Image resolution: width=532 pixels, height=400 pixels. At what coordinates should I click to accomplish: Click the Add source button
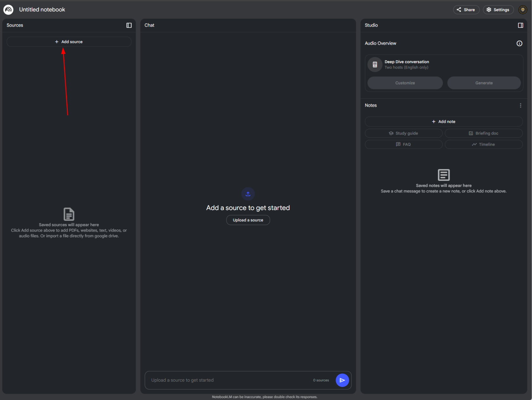tap(69, 42)
